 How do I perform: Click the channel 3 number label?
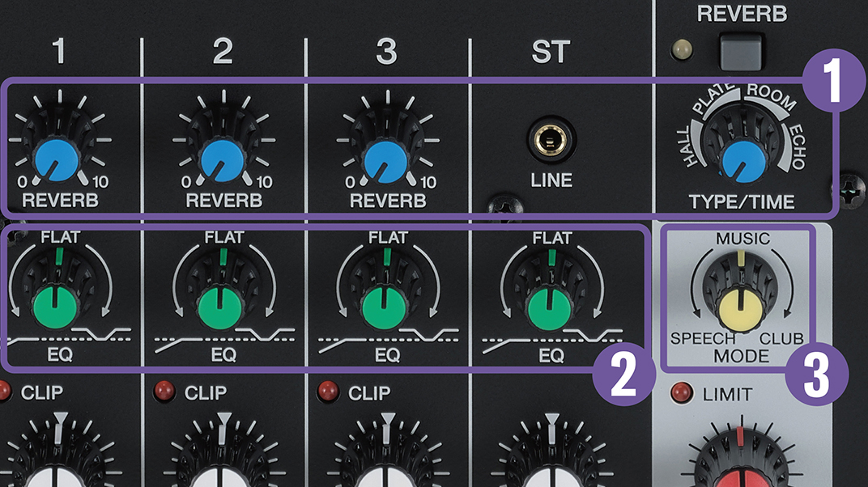pos(386,51)
